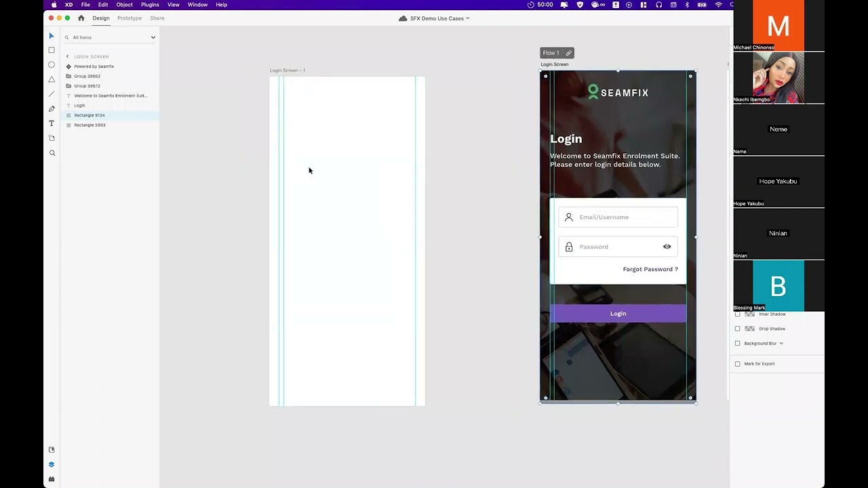Image resolution: width=868 pixels, height=488 pixels.
Task: Click the eye icon in Password field
Action: click(x=667, y=247)
